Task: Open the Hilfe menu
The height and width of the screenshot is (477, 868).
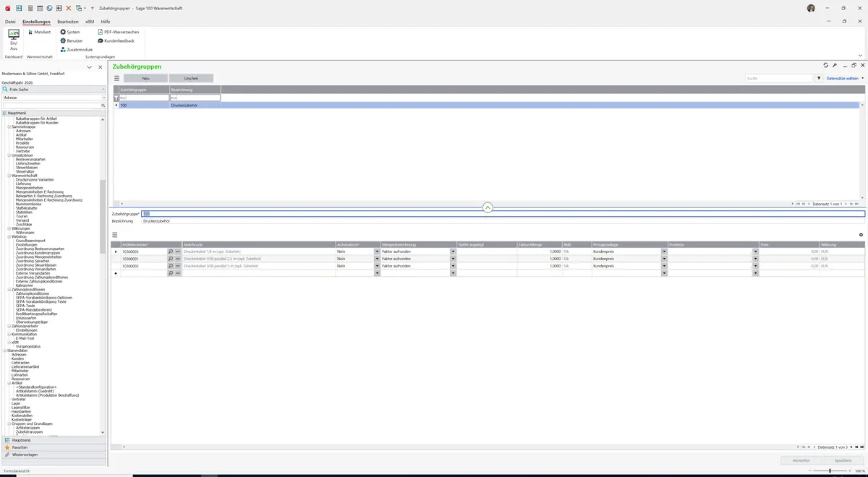Action: tap(106, 22)
